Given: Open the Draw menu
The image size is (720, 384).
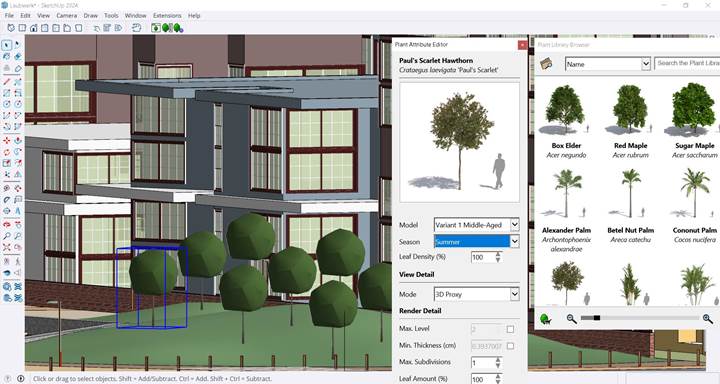Looking at the screenshot, I should point(90,16).
